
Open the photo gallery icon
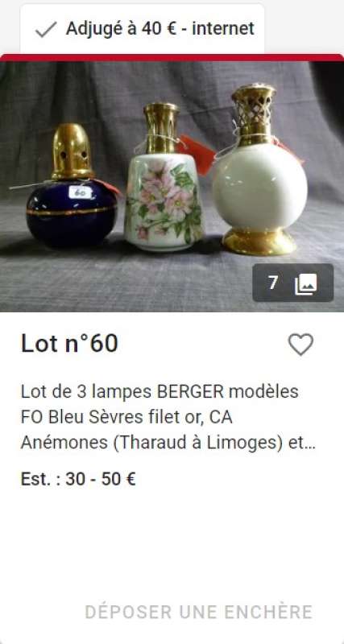[x=306, y=283]
